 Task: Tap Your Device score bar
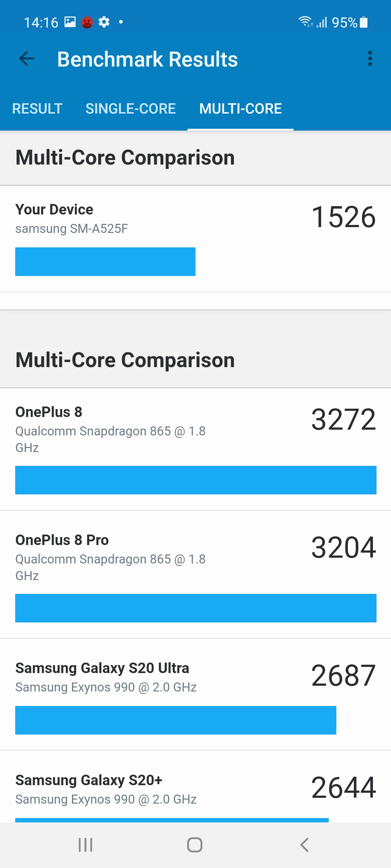pyautogui.click(x=105, y=261)
